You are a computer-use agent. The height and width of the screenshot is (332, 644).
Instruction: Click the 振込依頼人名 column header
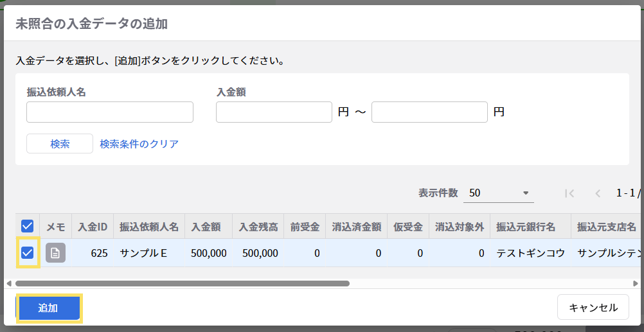[x=148, y=227]
